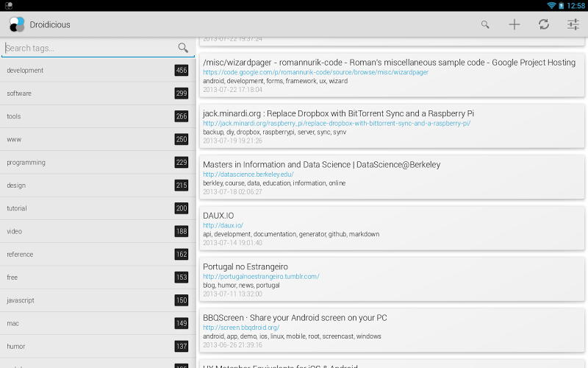The width and height of the screenshot is (588, 368).
Task: Open the screen.bbqdroid.org link
Action: [241, 328]
